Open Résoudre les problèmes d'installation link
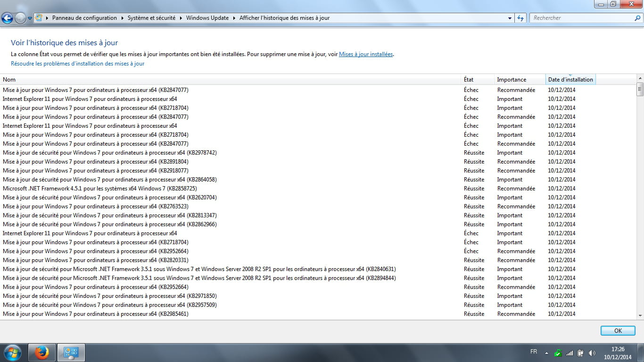The width and height of the screenshot is (644, 362). pyautogui.click(x=78, y=64)
